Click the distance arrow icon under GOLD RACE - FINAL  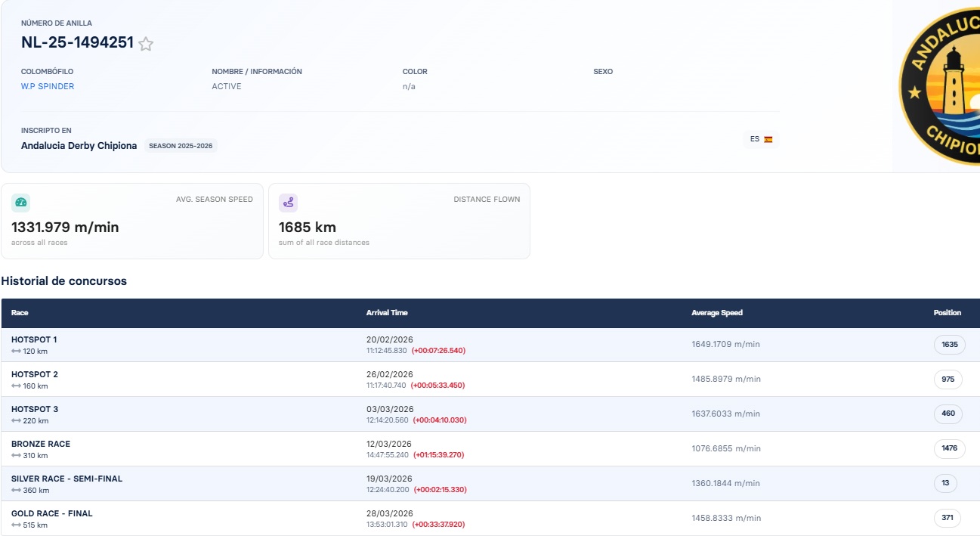(x=17, y=525)
